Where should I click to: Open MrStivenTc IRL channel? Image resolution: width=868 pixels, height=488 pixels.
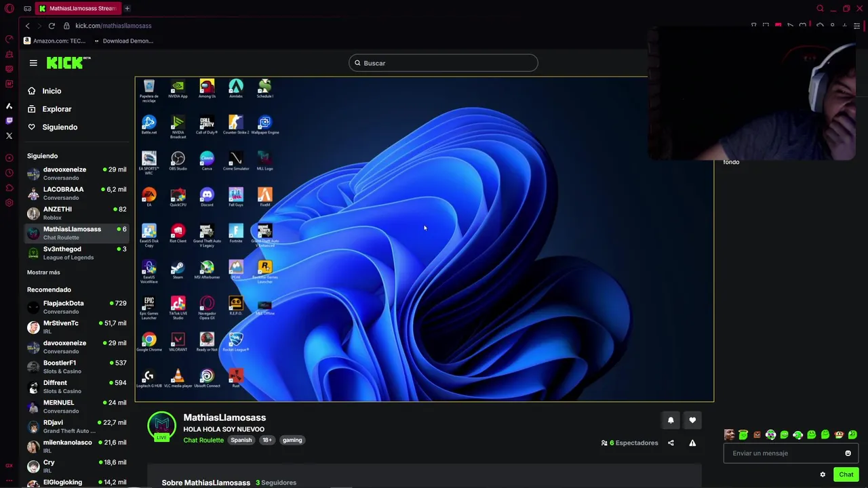(x=77, y=327)
